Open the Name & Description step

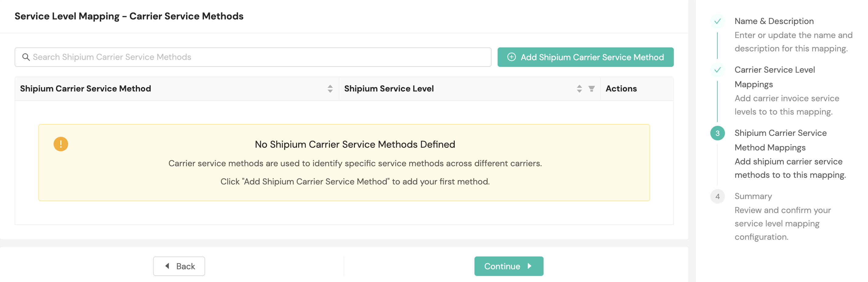pos(774,21)
